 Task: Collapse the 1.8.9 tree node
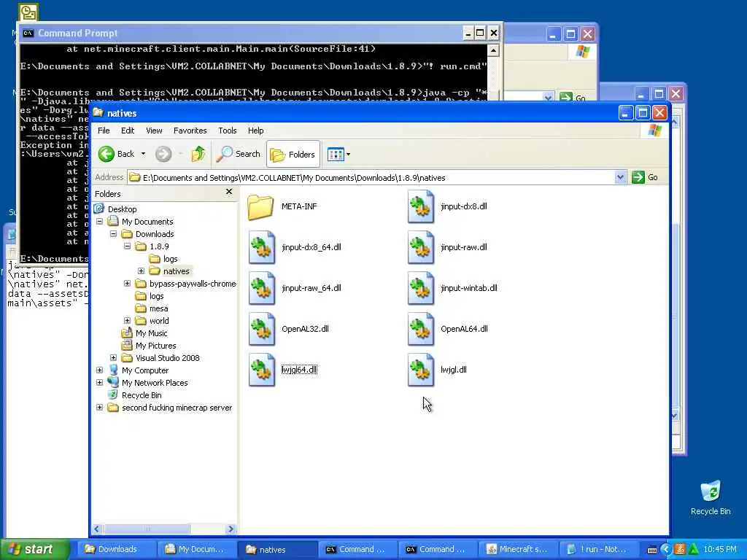127,246
